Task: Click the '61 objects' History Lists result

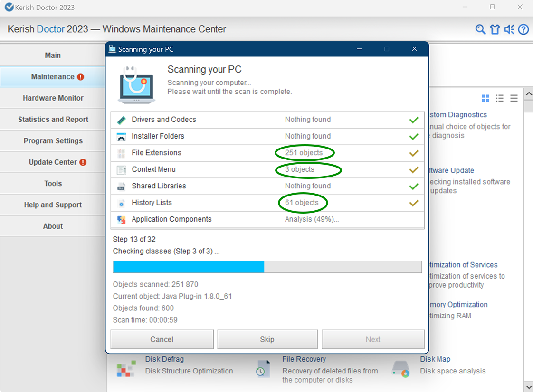Action: (302, 203)
